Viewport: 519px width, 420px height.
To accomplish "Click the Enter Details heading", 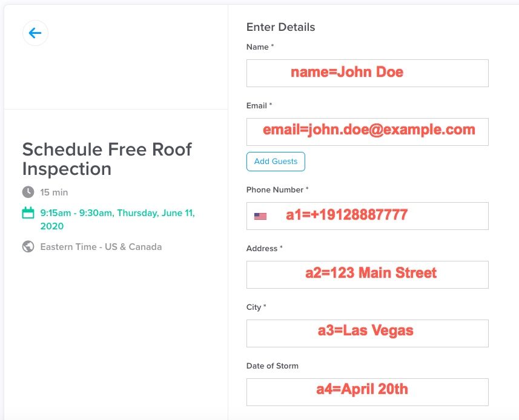I will coord(280,27).
